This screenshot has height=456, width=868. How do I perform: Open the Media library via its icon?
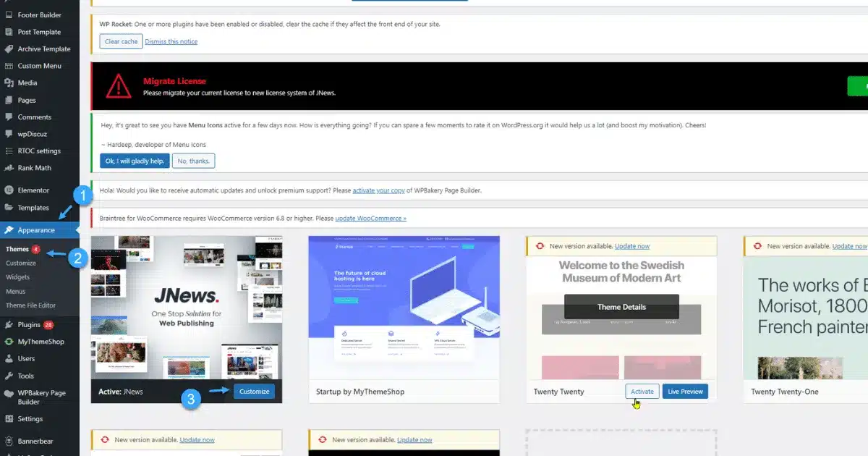click(x=9, y=83)
